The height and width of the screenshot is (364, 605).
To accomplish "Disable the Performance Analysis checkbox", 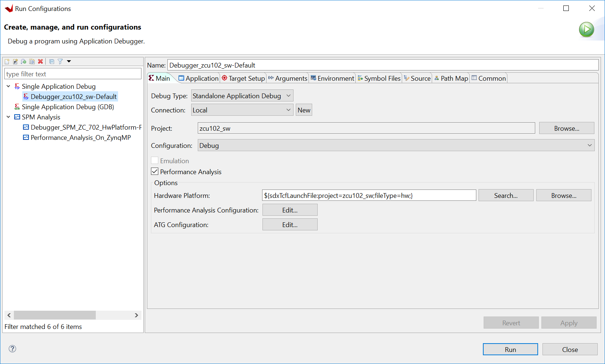I will click(155, 172).
